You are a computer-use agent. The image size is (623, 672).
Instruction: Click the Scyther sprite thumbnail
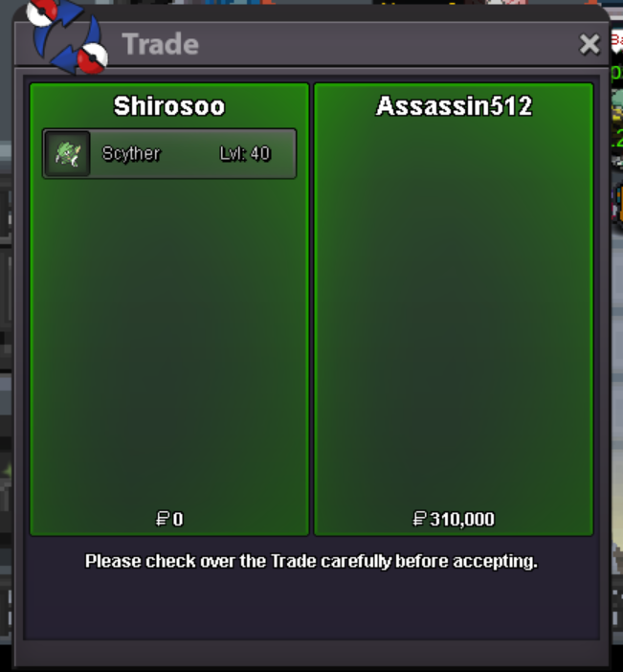[x=68, y=153]
